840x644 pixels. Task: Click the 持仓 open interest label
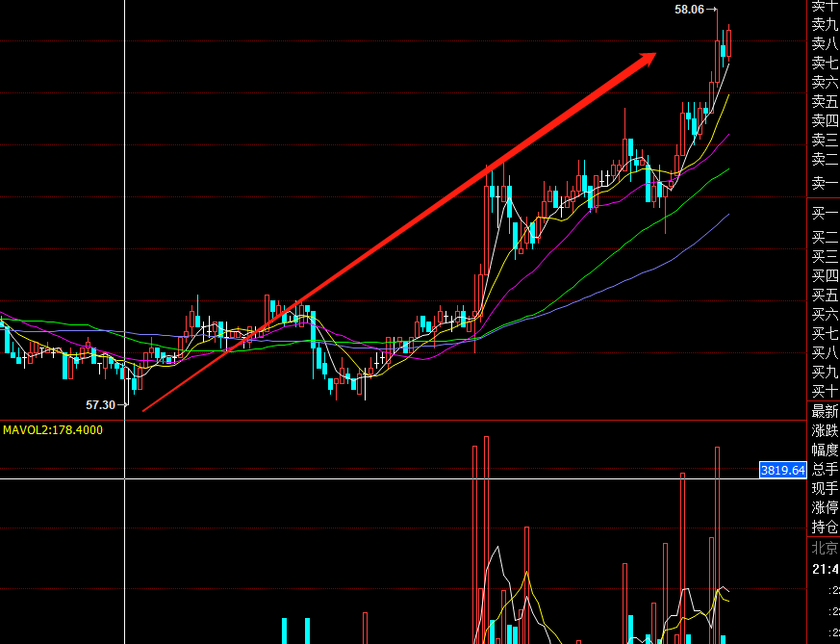(825, 528)
